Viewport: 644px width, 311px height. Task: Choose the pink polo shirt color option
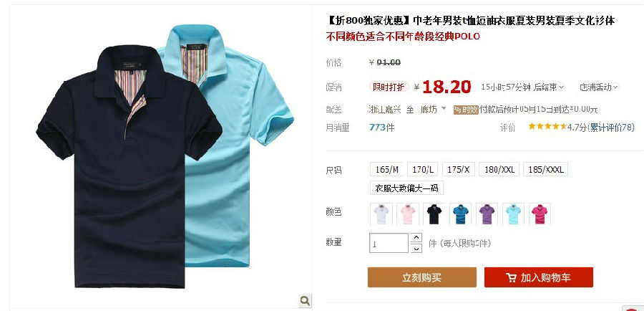(x=408, y=214)
